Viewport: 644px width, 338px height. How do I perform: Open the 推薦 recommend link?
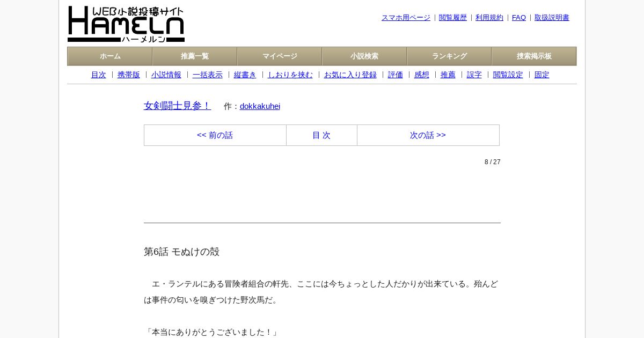448,75
